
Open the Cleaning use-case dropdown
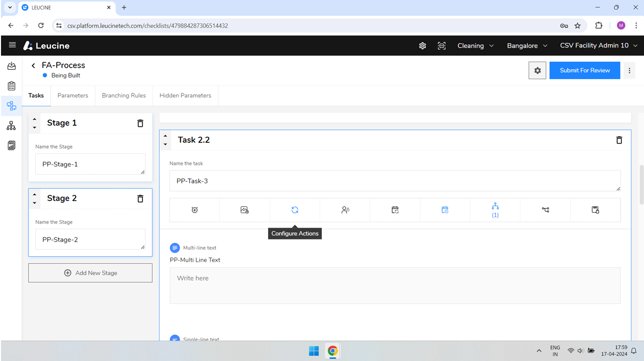point(475,46)
